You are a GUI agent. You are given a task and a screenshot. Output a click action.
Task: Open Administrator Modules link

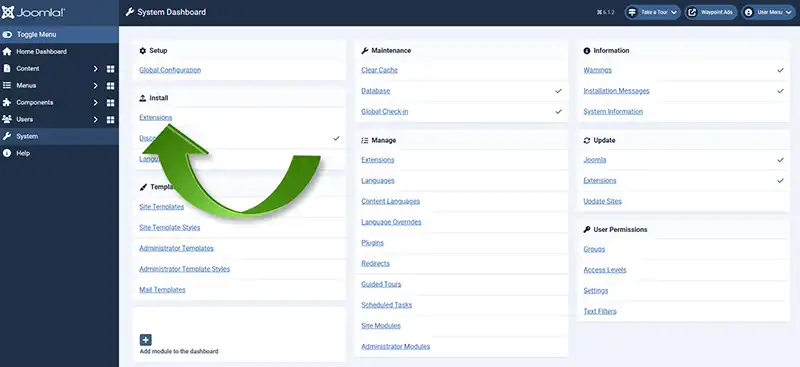395,347
